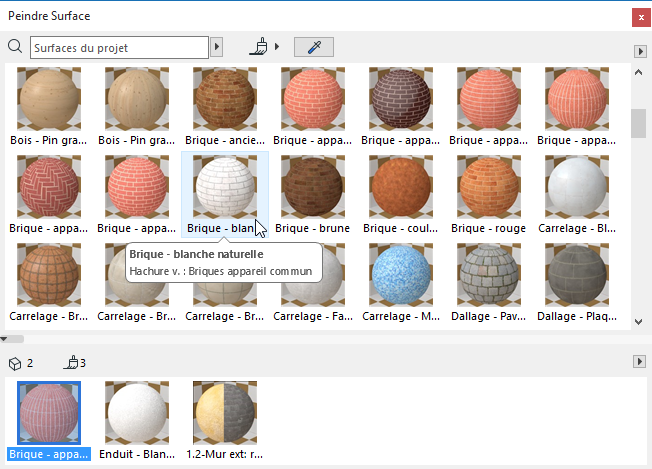Click the scrollbar up arrow of surface list
The image size is (652, 469).
pyautogui.click(x=638, y=72)
